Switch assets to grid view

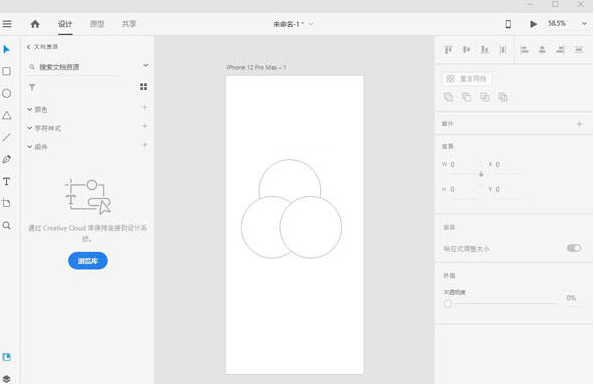[x=143, y=87]
